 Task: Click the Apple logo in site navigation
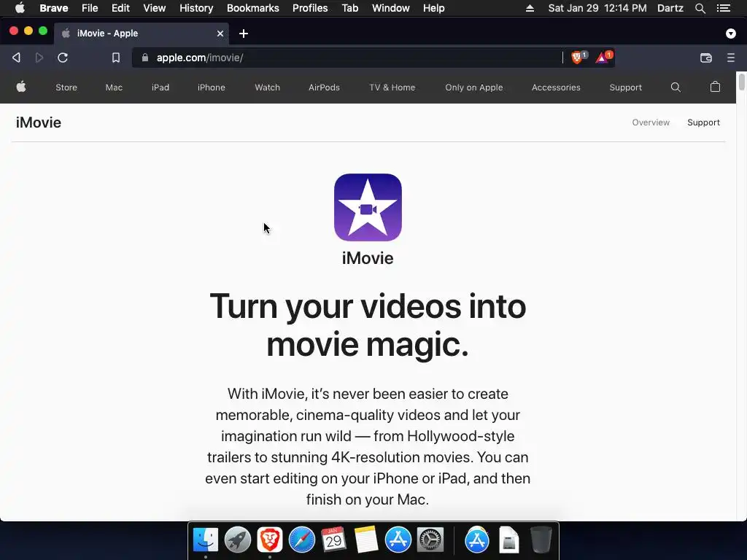coord(21,87)
